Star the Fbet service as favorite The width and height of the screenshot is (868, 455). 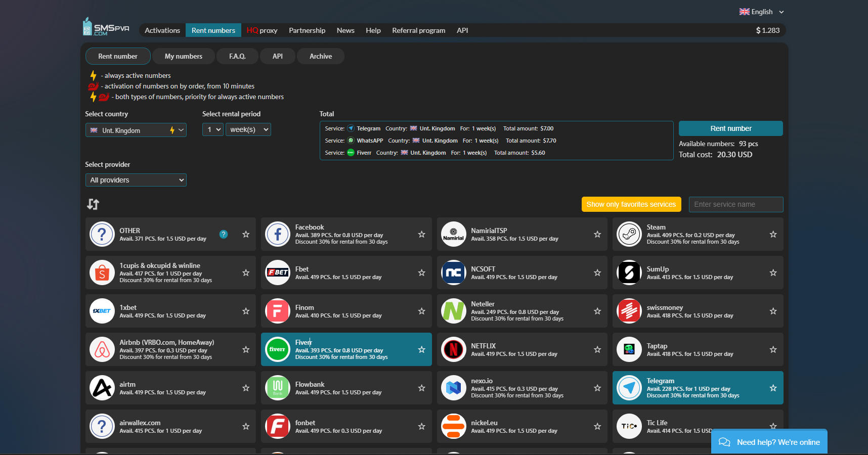[421, 272]
